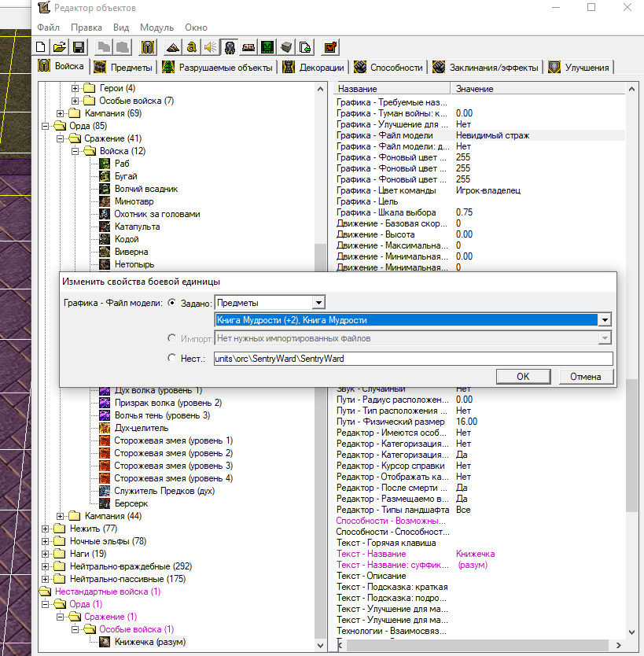The width and height of the screenshot is (644, 656).
Task: Open a map with the folder toolbar icon
Action: [60, 47]
